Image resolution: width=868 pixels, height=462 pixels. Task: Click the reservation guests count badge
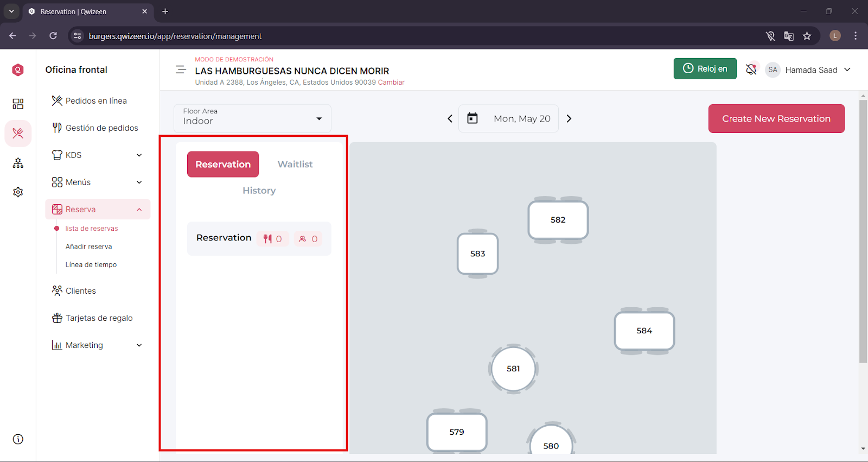pos(308,239)
